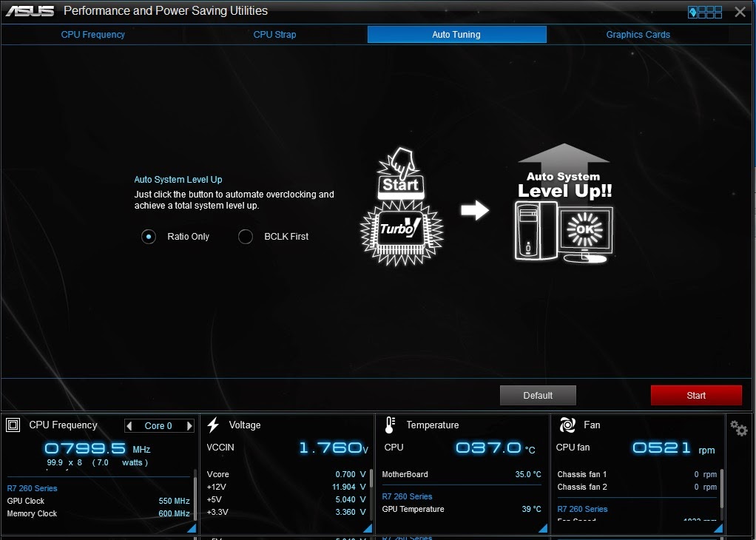Image resolution: width=756 pixels, height=540 pixels.
Task: Select next core with right arrow
Action: pos(190,426)
